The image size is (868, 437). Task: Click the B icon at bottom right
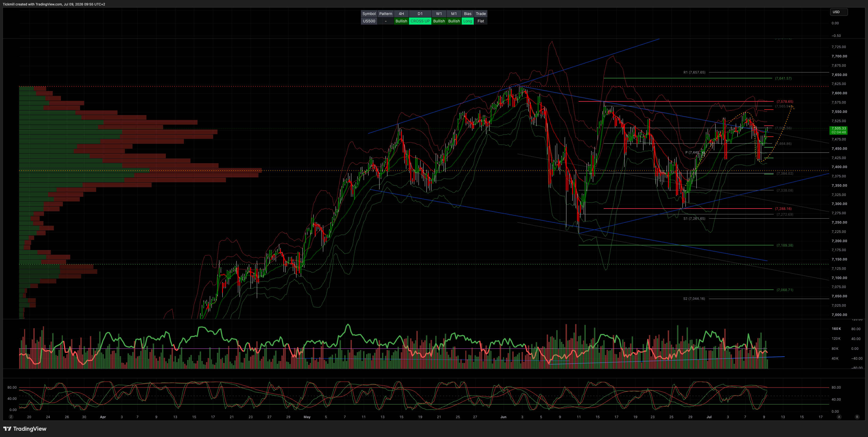[857, 417]
